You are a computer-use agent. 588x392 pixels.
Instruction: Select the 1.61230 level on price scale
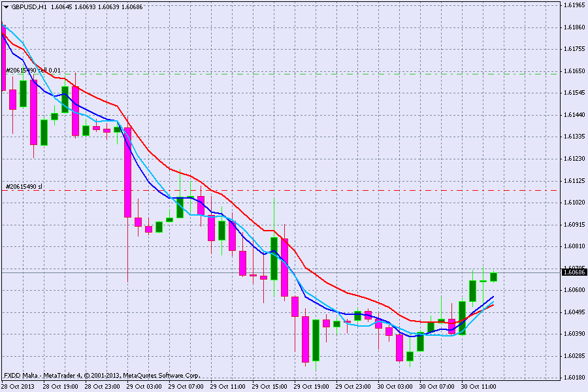[x=573, y=159]
